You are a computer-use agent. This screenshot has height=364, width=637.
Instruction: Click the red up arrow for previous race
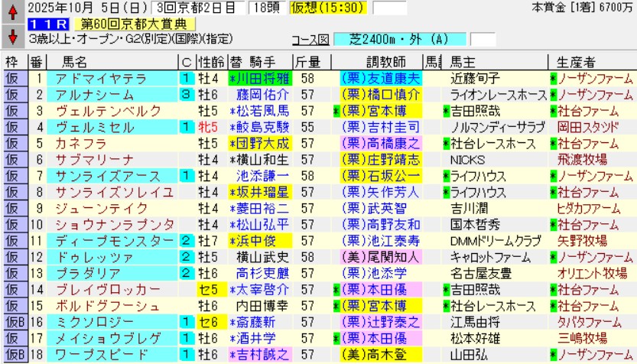(x=12, y=12)
